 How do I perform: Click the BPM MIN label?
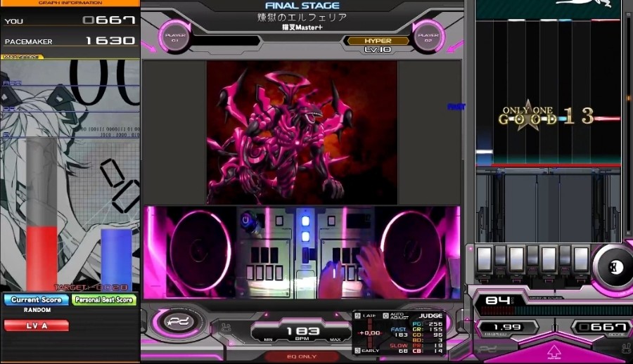(x=268, y=340)
